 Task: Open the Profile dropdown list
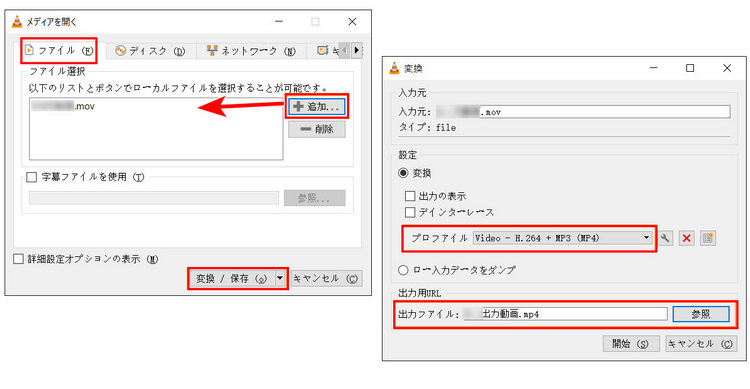click(562, 238)
